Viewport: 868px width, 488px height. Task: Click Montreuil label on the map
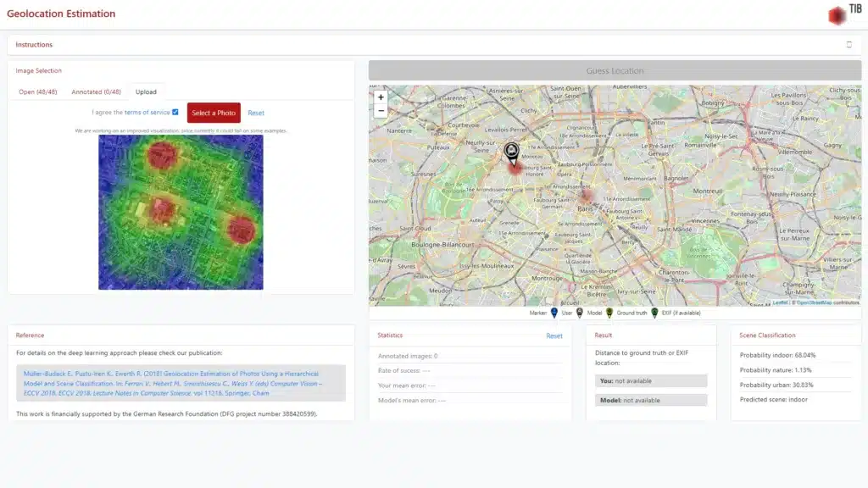[x=708, y=191]
